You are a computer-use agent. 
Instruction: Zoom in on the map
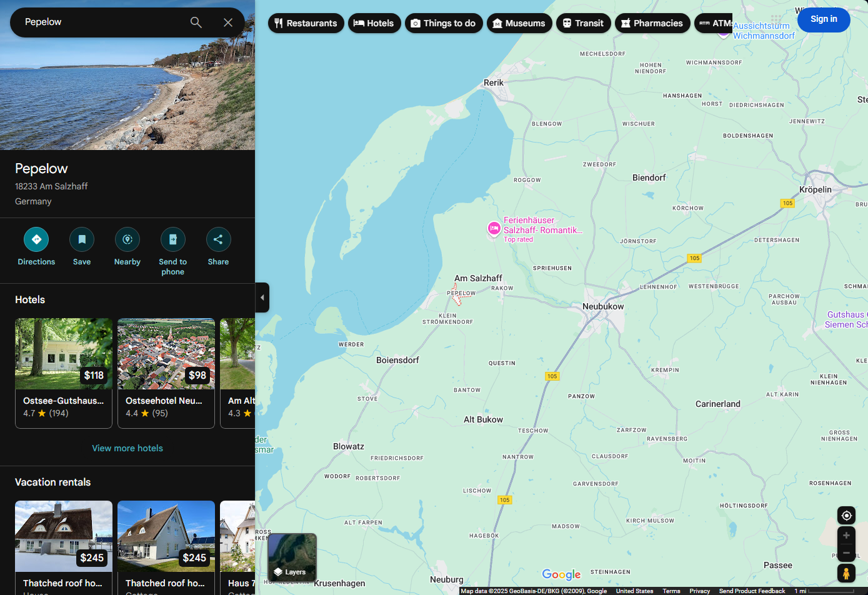(x=846, y=536)
